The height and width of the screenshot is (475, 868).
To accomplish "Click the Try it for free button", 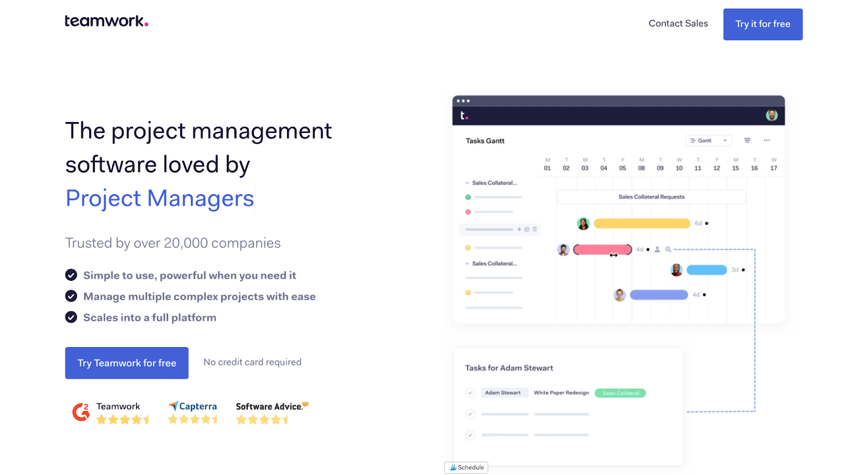I will click(x=763, y=24).
